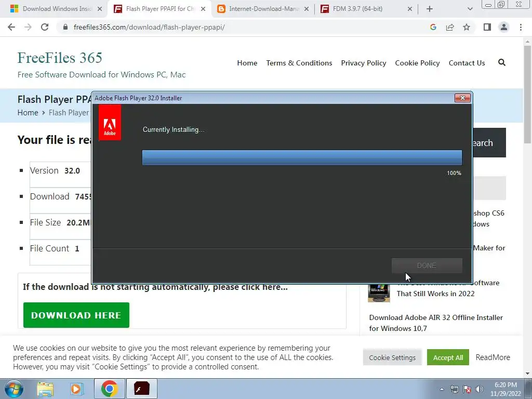Open Terms & Conditions page
Screen dimensions: 532x399
(299, 63)
